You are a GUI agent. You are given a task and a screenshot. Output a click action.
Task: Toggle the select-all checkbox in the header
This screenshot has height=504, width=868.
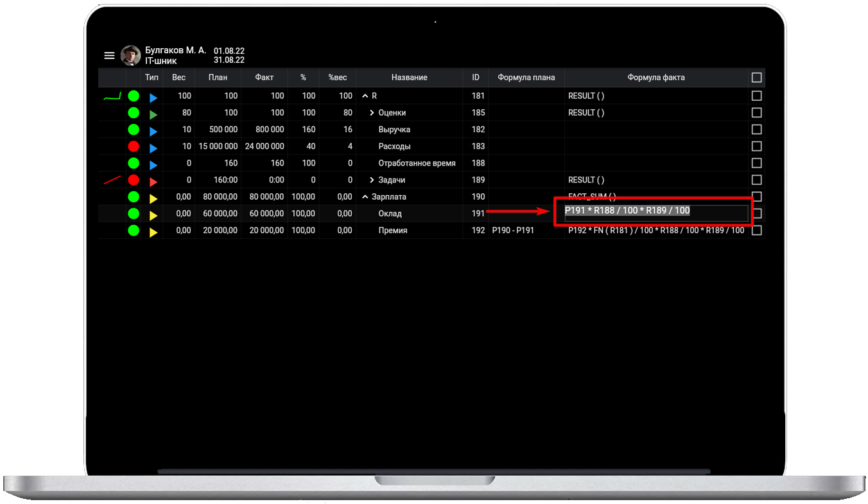(x=756, y=78)
